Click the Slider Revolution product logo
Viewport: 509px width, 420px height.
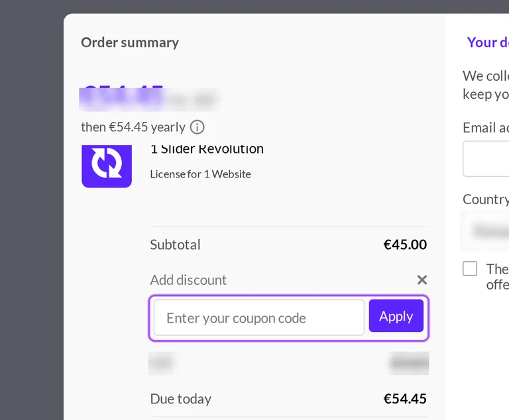(107, 166)
